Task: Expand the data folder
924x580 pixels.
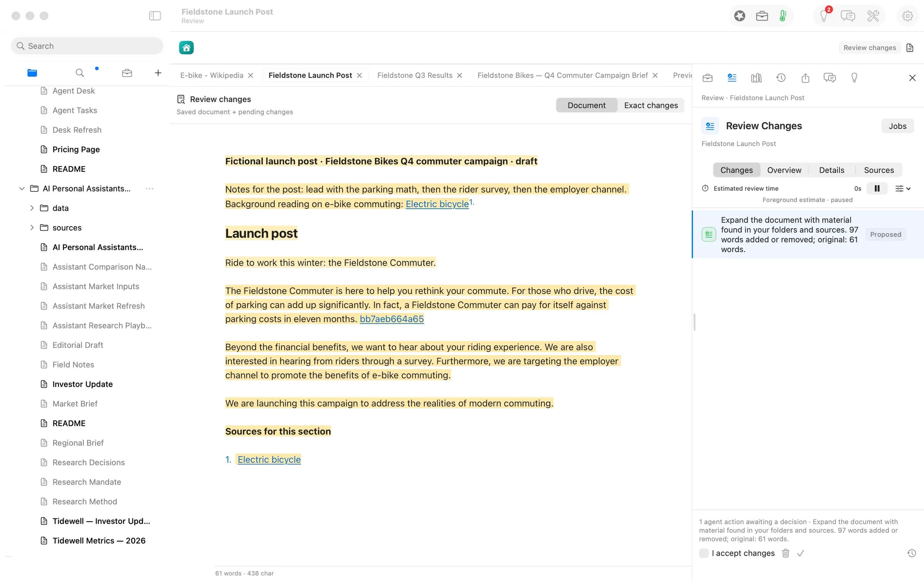Action: click(32, 208)
